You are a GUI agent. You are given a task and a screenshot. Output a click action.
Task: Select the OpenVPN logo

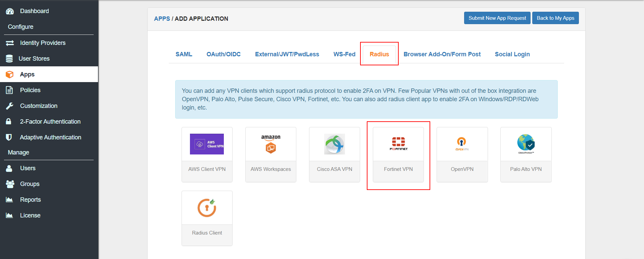[462, 144]
